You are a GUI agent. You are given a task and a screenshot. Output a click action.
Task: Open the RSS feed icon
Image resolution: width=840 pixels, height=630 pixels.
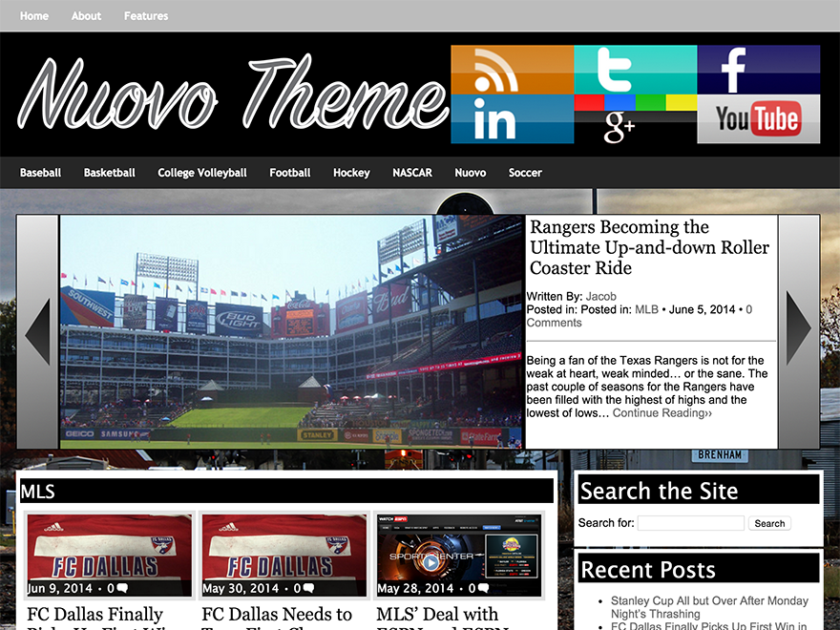[512, 70]
